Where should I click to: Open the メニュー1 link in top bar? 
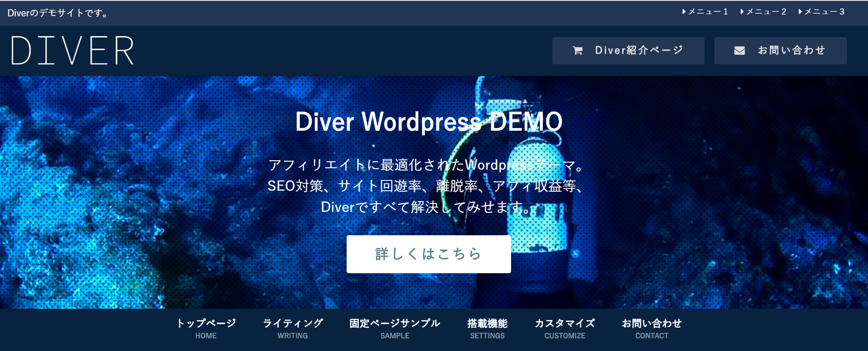point(708,12)
